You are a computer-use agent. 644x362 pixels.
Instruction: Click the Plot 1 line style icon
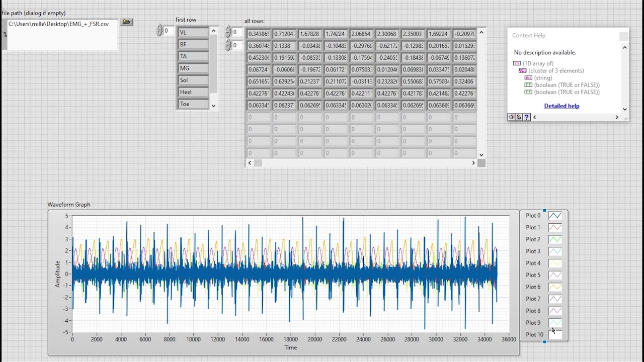point(555,228)
